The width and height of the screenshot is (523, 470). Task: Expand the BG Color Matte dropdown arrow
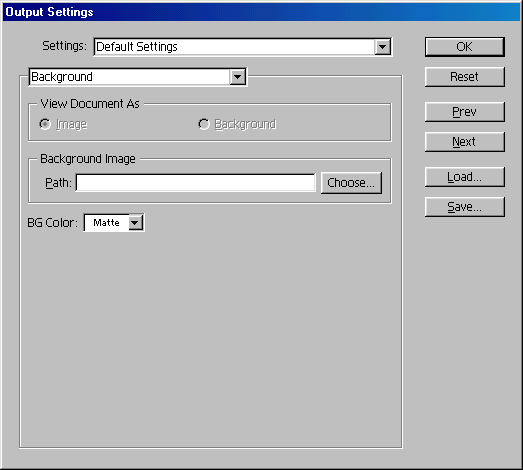click(x=135, y=223)
